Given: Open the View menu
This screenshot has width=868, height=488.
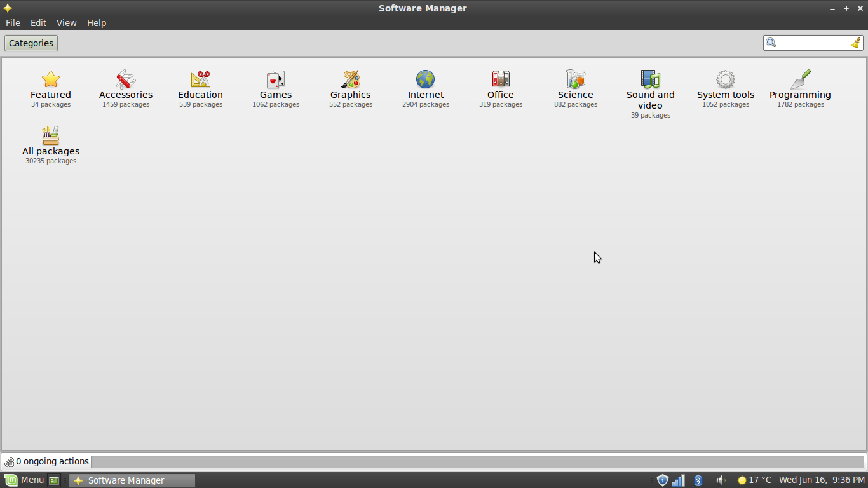Looking at the screenshot, I should pyautogui.click(x=66, y=23).
